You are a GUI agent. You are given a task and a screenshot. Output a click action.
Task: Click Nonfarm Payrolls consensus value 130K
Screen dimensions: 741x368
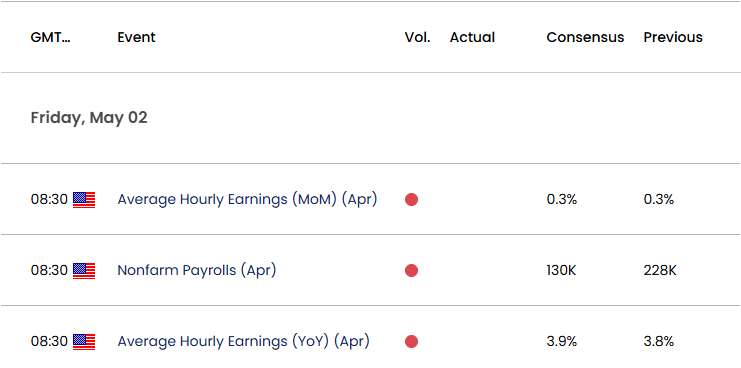[561, 271]
